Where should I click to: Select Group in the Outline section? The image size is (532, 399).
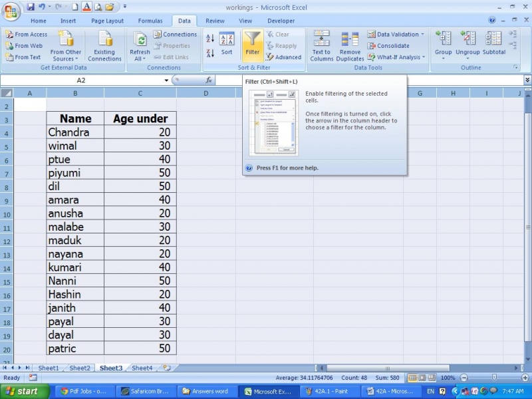pos(443,45)
